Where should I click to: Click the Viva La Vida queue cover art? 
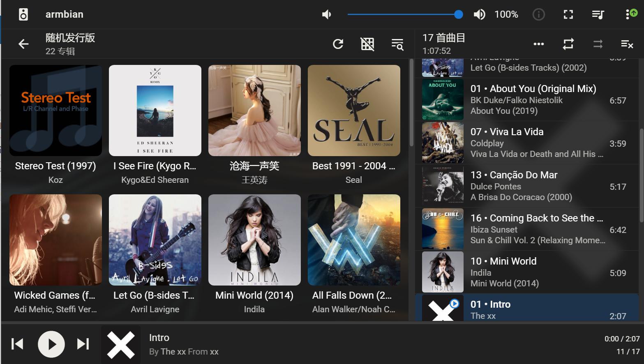coord(443,143)
